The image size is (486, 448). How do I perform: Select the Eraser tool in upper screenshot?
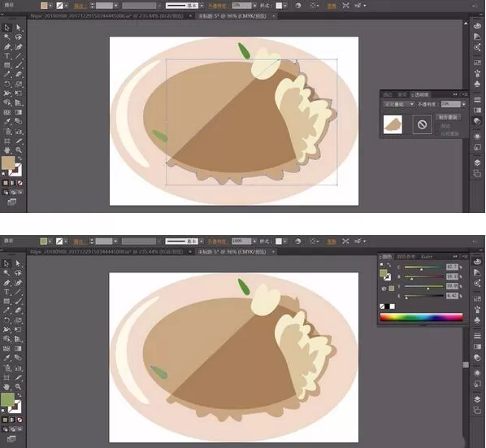(x=19, y=75)
